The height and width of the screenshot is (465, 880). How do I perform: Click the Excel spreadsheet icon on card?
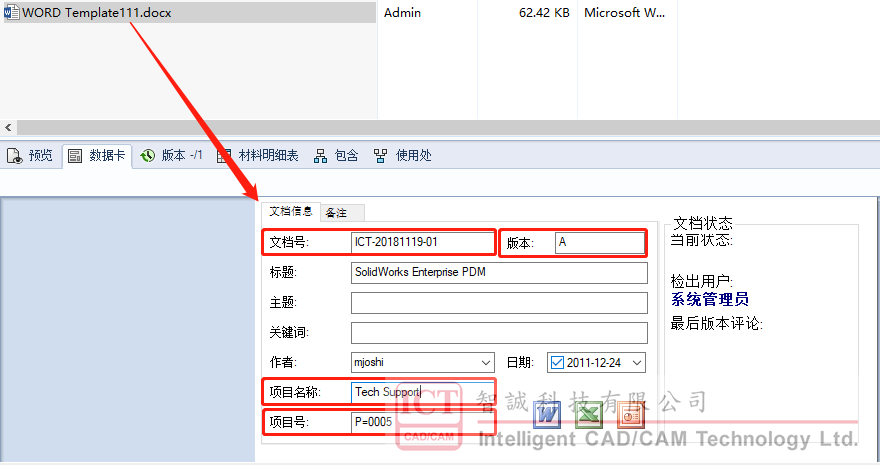pyautogui.click(x=588, y=416)
